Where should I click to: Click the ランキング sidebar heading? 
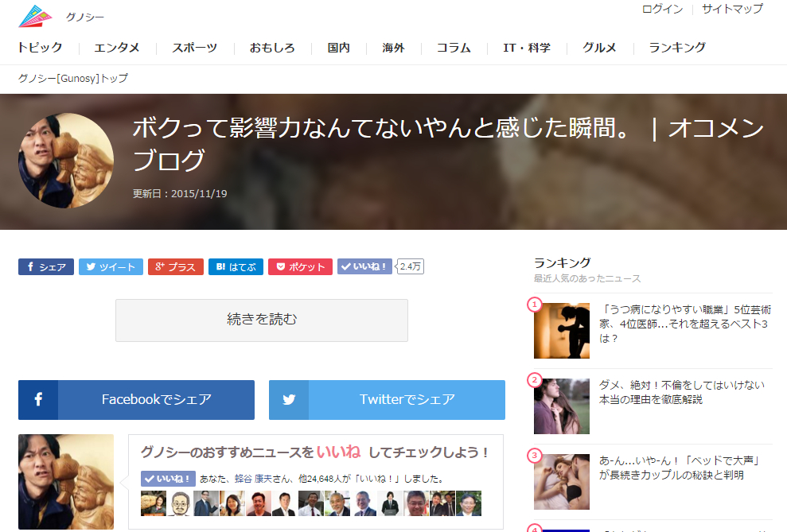click(x=562, y=262)
